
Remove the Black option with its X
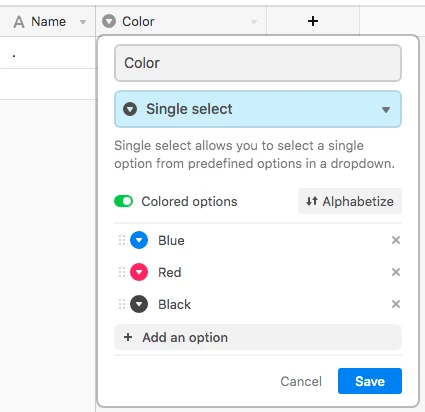[x=396, y=304]
